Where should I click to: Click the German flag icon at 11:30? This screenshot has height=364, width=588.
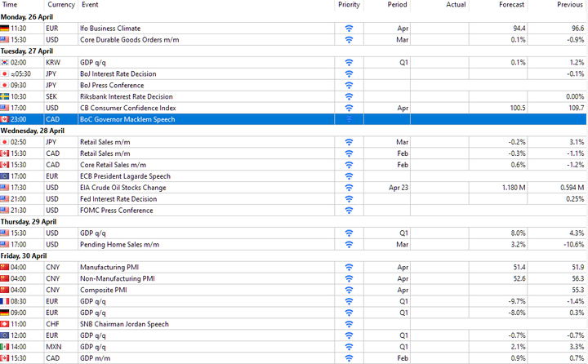pos(5,29)
